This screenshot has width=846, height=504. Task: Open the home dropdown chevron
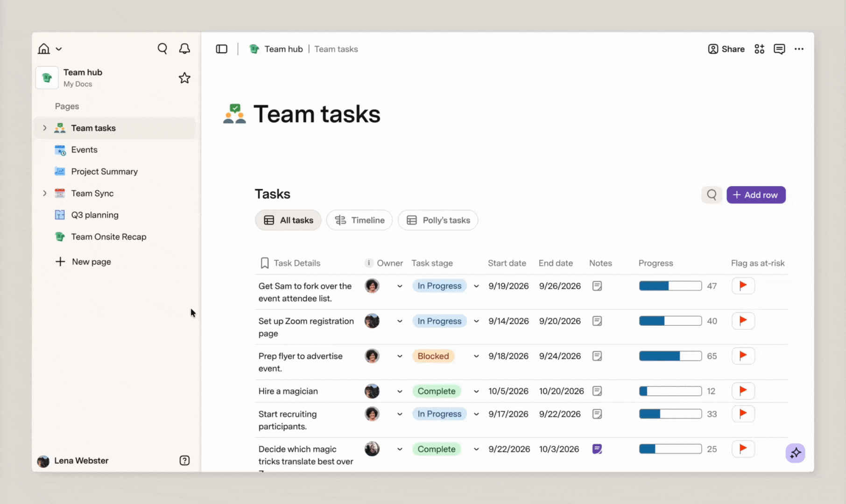coord(59,49)
